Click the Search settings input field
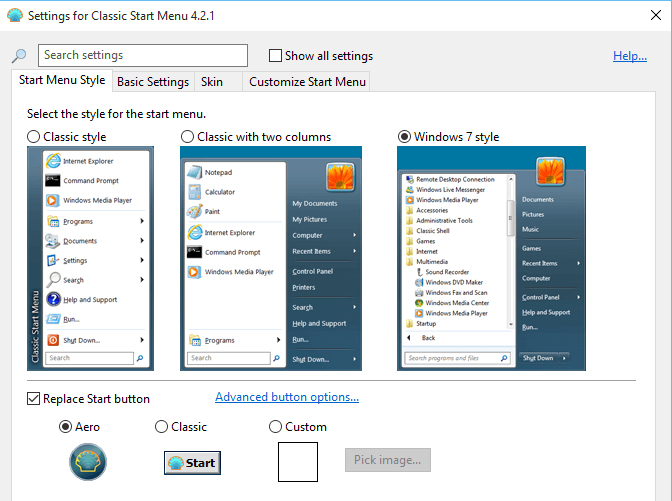The width and height of the screenshot is (672, 501). coord(143,56)
